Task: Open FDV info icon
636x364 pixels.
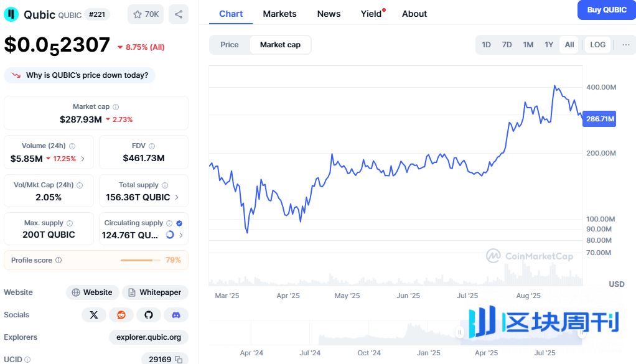Action: 152,146
